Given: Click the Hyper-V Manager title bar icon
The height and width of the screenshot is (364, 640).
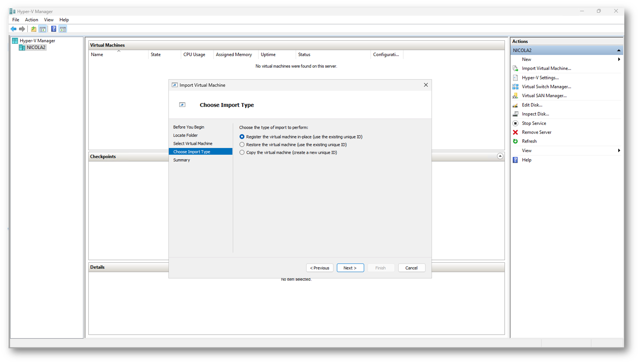Looking at the screenshot, I should click(x=12, y=11).
